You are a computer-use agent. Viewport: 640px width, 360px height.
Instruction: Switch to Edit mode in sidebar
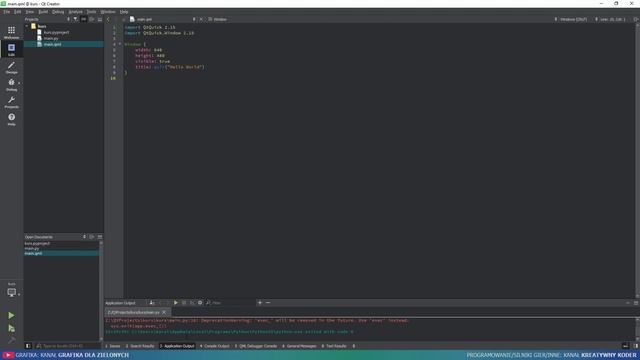pyautogui.click(x=11, y=49)
